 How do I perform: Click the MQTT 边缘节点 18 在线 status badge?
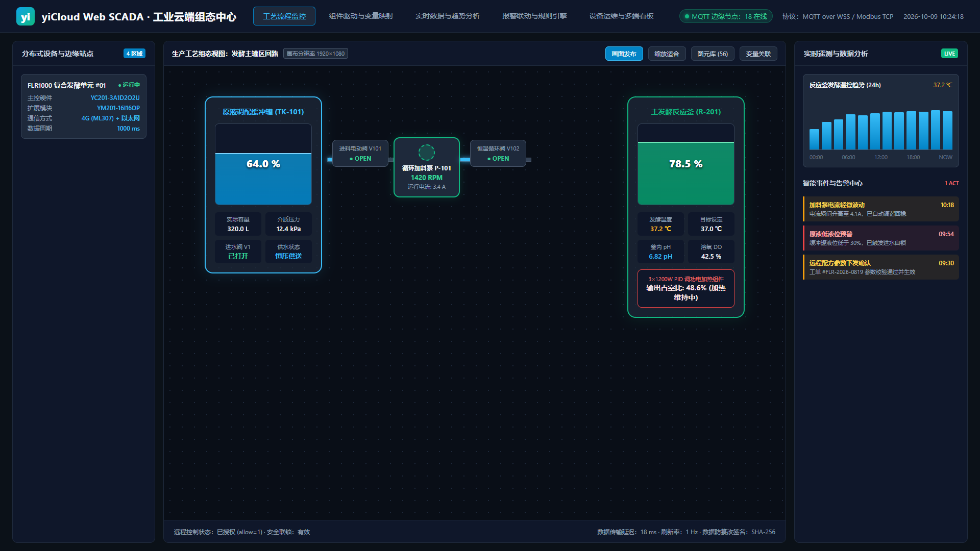pyautogui.click(x=726, y=16)
